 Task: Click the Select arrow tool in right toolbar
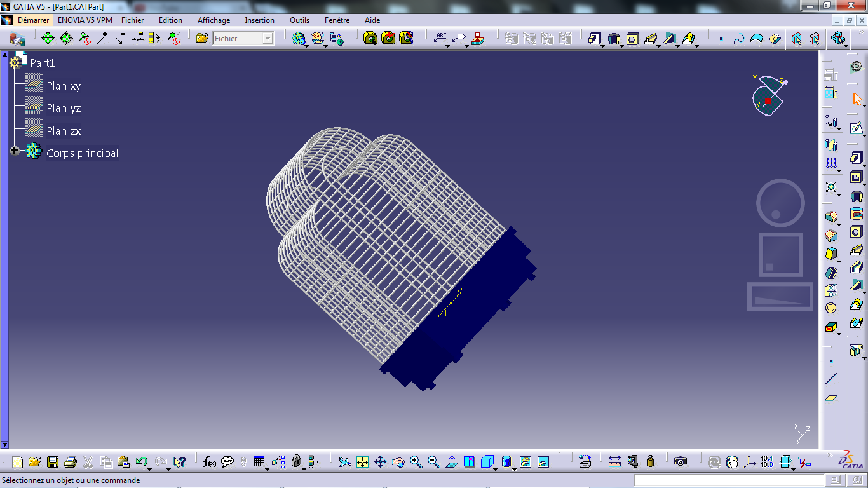coord(857,99)
